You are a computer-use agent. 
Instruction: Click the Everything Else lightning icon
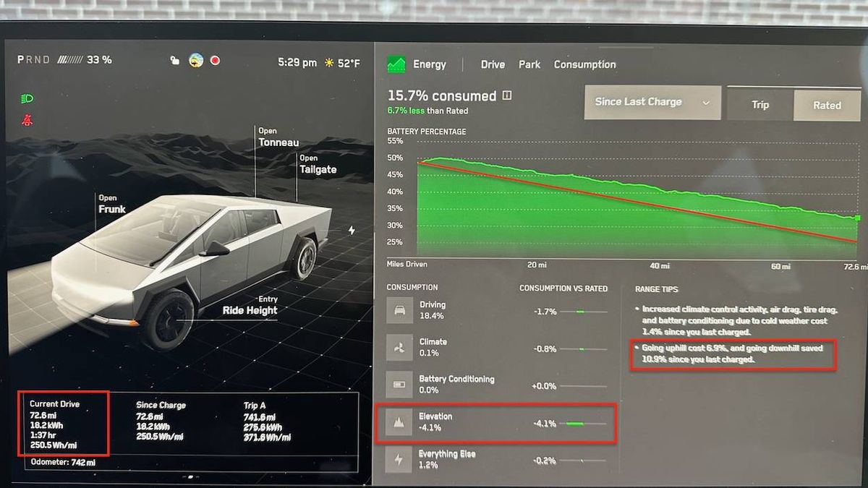[399, 458]
